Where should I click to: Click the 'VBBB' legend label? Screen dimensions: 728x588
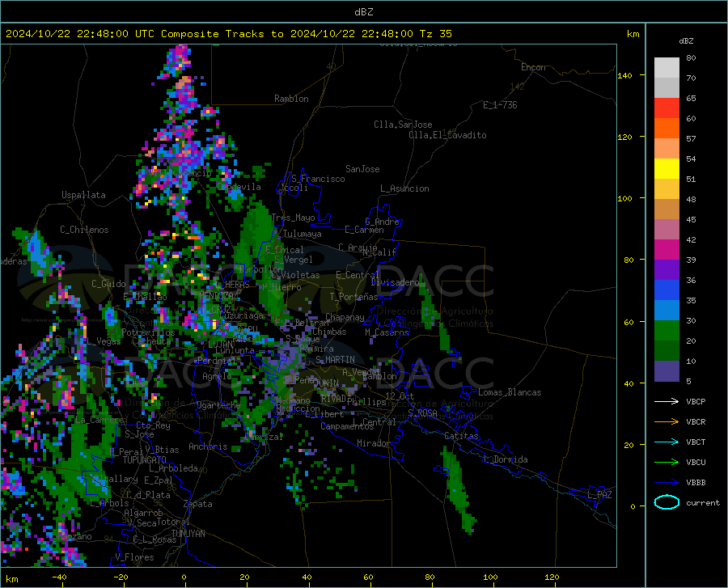coord(696,483)
